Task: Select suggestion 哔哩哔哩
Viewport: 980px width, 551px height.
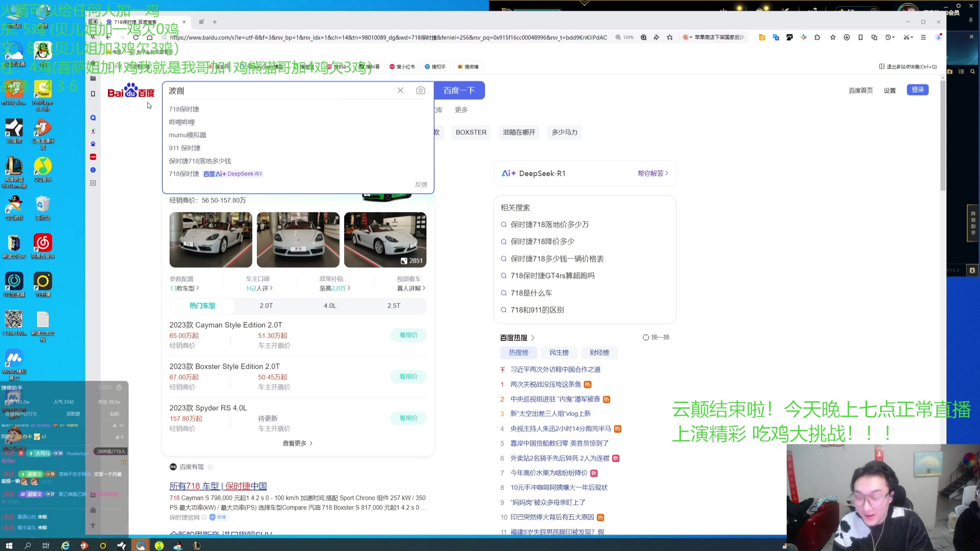Action: [x=182, y=122]
